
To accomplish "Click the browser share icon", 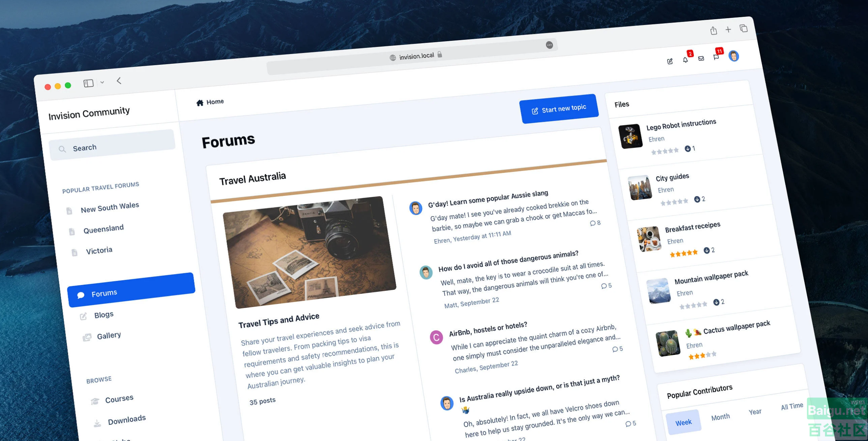I will pyautogui.click(x=713, y=31).
